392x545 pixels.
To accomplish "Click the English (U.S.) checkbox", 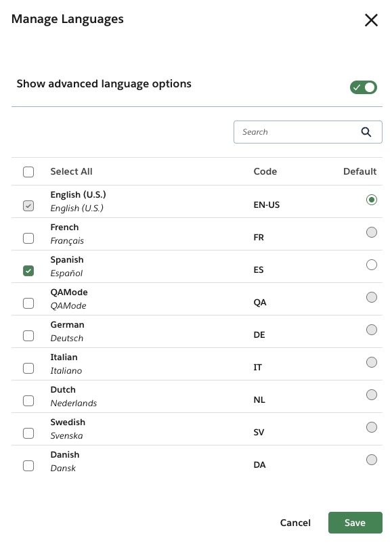I will point(28,206).
